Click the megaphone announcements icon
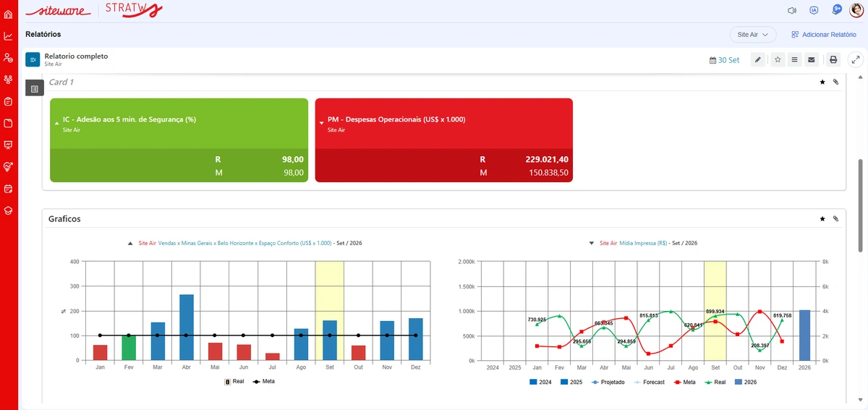Image resolution: width=868 pixels, height=410 pixels. (791, 10)
